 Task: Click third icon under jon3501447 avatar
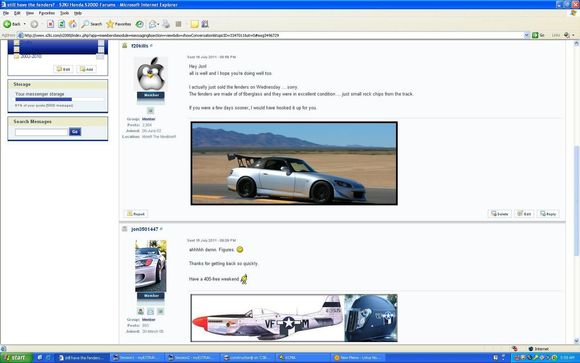click(x=161, y=312)
